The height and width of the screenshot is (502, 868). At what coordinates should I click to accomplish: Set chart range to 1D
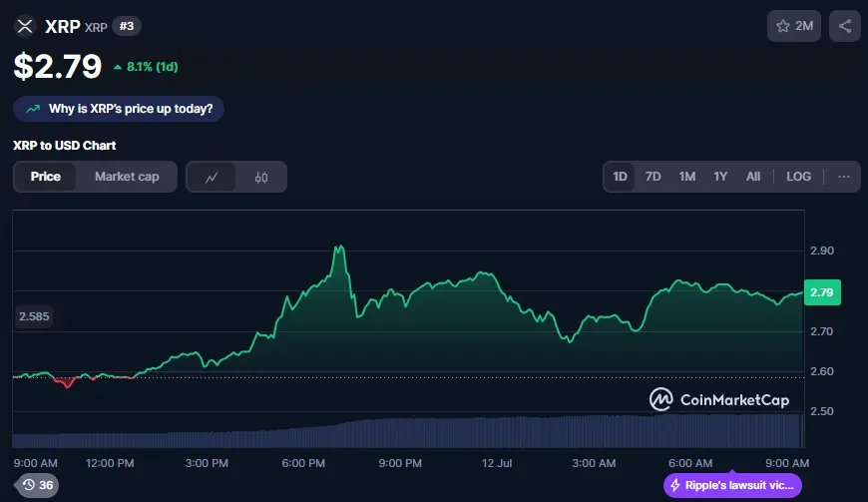tap(620, 177)
